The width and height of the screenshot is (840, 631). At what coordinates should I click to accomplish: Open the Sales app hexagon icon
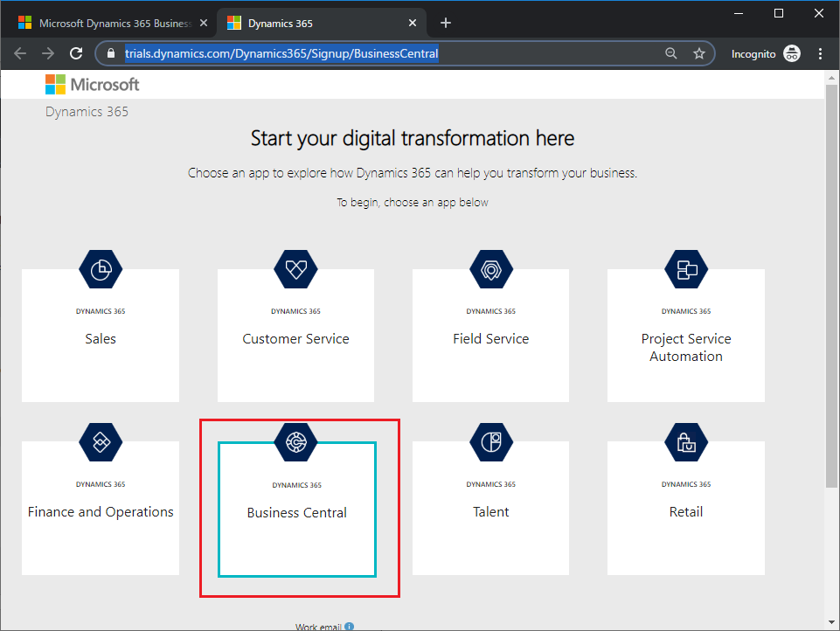click(101, 269)
